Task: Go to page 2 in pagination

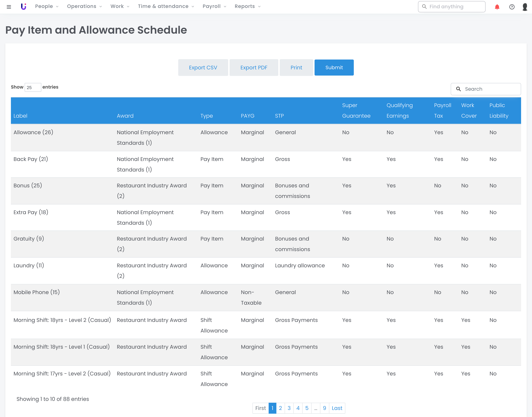Action: (x=280, y=408)
